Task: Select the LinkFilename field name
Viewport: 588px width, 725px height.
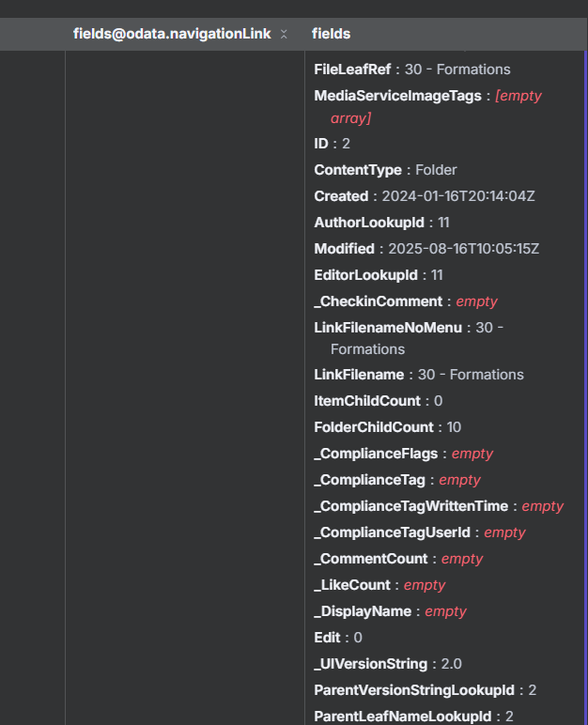Action: tap(359, 375)
